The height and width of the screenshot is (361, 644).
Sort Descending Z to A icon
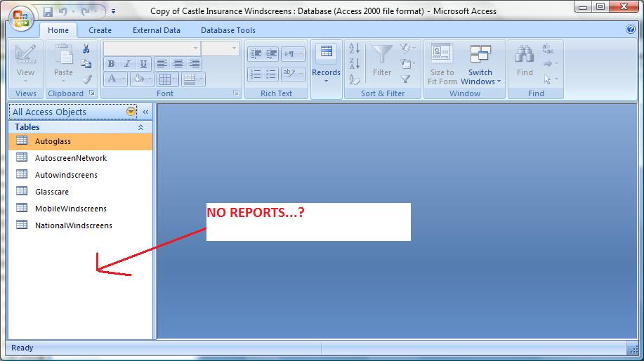click(354, 64)
